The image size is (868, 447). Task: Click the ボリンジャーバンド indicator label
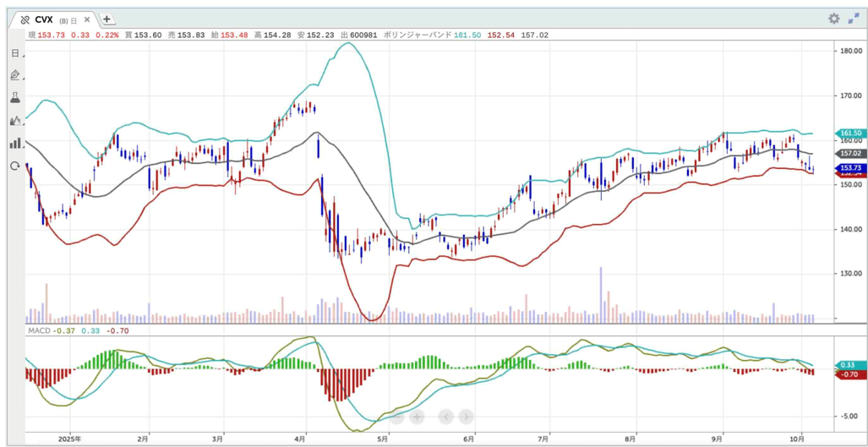418,35
